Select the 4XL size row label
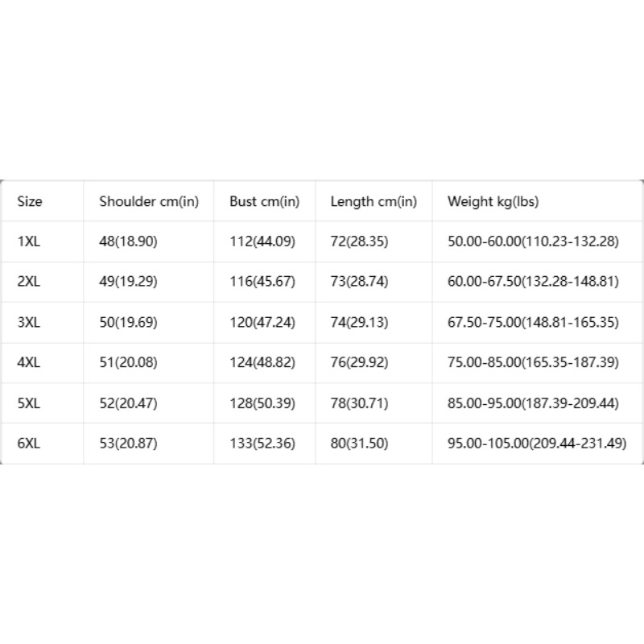644x644 pixels. 29,362
